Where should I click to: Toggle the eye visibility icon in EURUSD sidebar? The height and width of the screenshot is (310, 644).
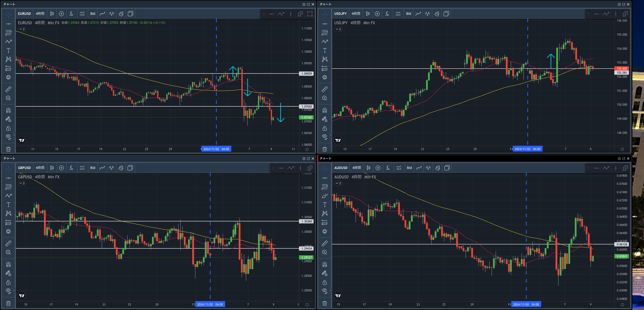tap(8, 137)
